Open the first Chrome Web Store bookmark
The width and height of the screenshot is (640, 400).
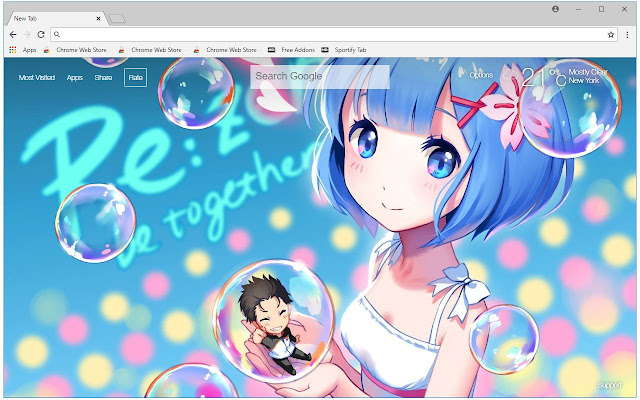(76, 50)
